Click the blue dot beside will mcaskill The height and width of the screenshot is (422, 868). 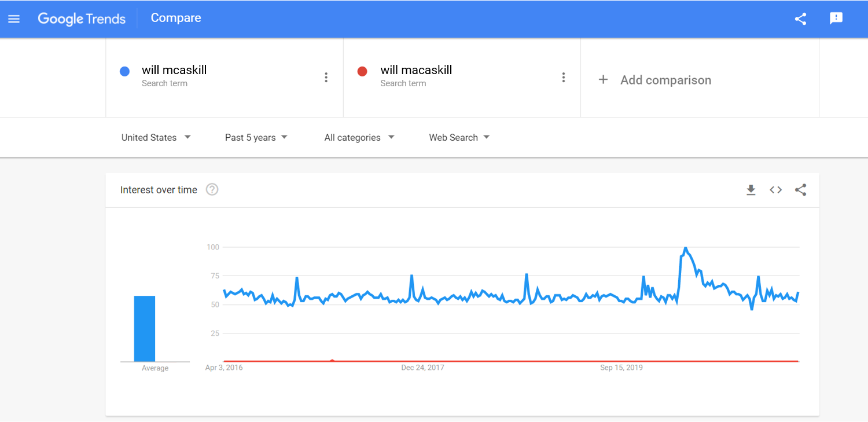(124, 71)
